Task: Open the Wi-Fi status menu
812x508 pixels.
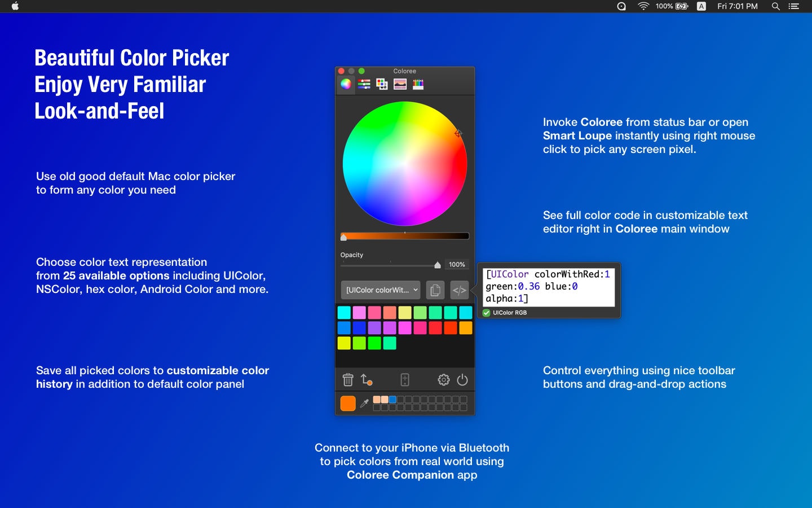Action: point(643,6)
